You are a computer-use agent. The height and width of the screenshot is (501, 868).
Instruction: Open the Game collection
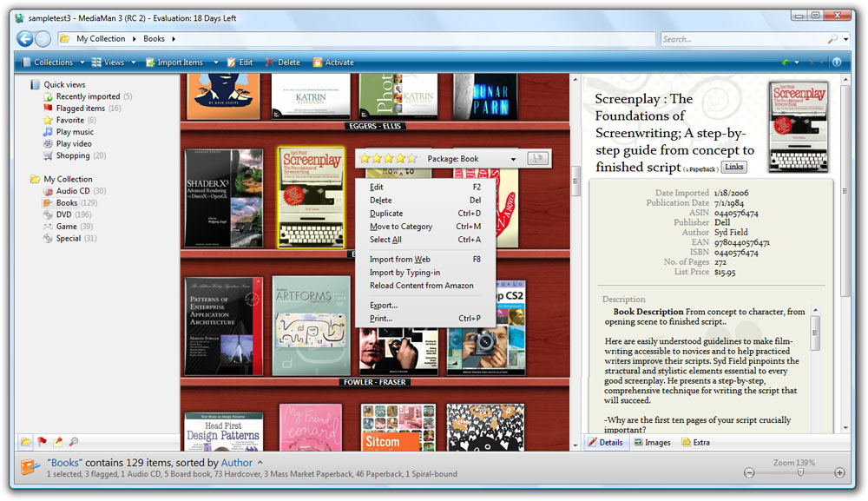pos(68,227)
